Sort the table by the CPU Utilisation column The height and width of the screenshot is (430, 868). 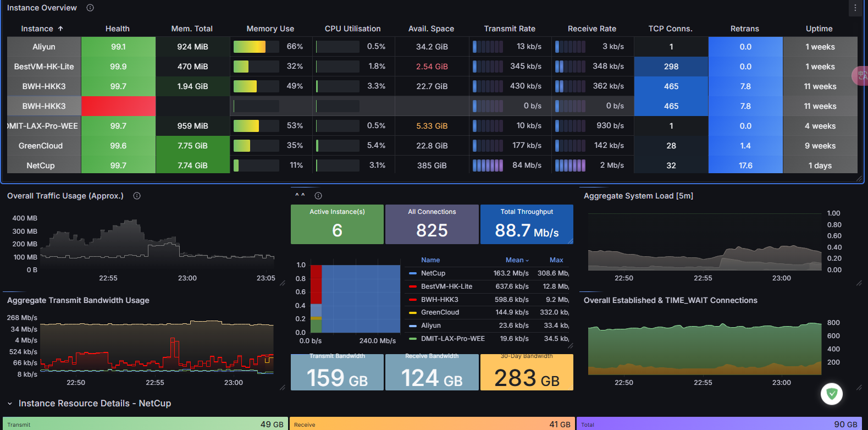353,29
